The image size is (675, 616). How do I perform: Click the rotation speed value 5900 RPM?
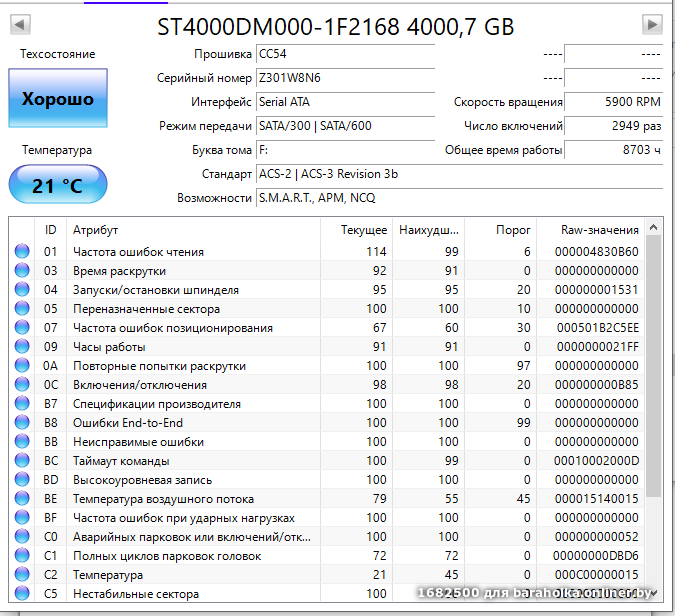[x=613, y=102]
